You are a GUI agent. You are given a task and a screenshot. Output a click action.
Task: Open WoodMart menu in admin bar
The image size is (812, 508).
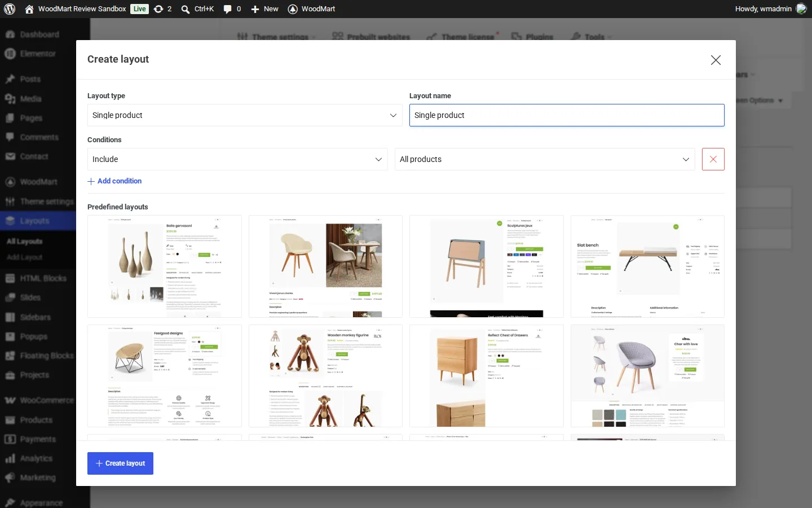[x=312, y=9]
